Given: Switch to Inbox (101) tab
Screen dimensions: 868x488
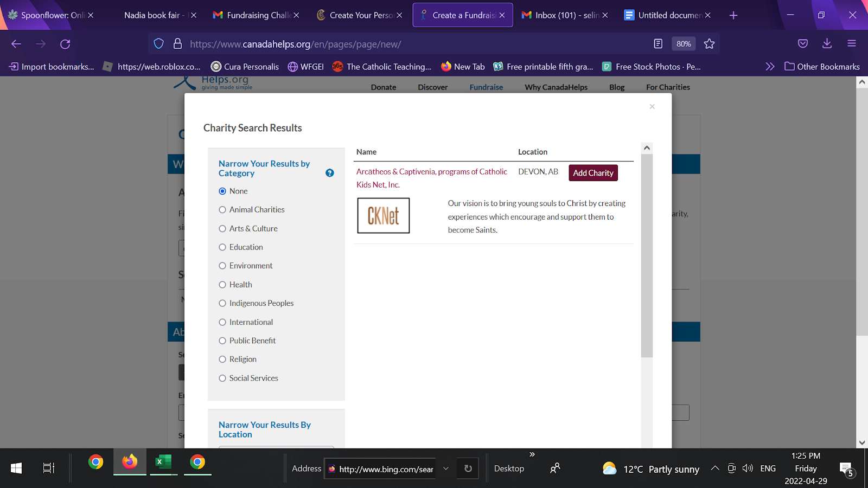Looking at the screenshot, I should coord(564,15).
